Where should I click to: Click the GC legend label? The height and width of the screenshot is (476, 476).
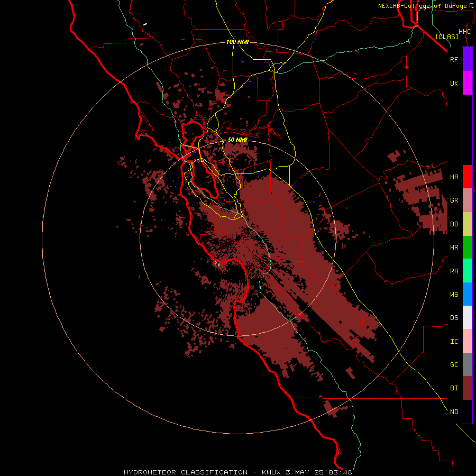[454, 365]
